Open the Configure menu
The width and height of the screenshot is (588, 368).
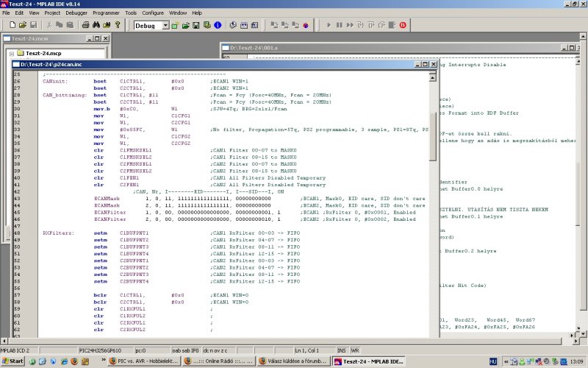(153, 13)
